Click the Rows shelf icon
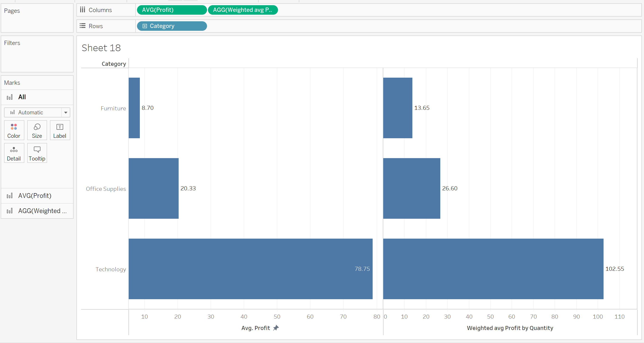Viewport: 644px width, 343px height. coord(83,26)
